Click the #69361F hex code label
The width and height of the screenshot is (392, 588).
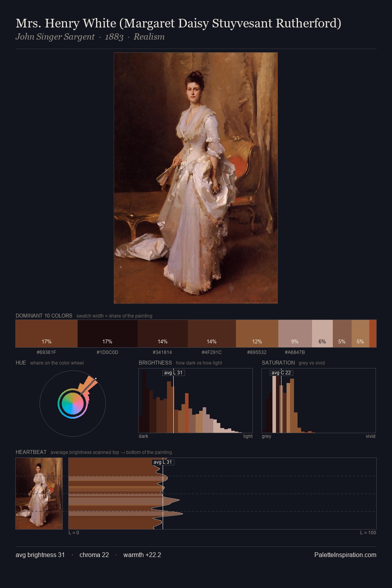click(x=46, y=352)
